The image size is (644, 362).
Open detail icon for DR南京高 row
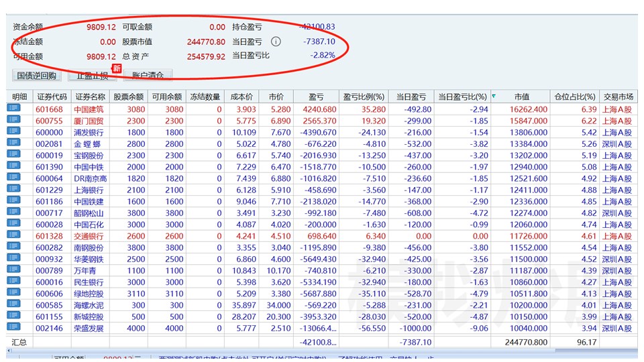click(13, 177)
